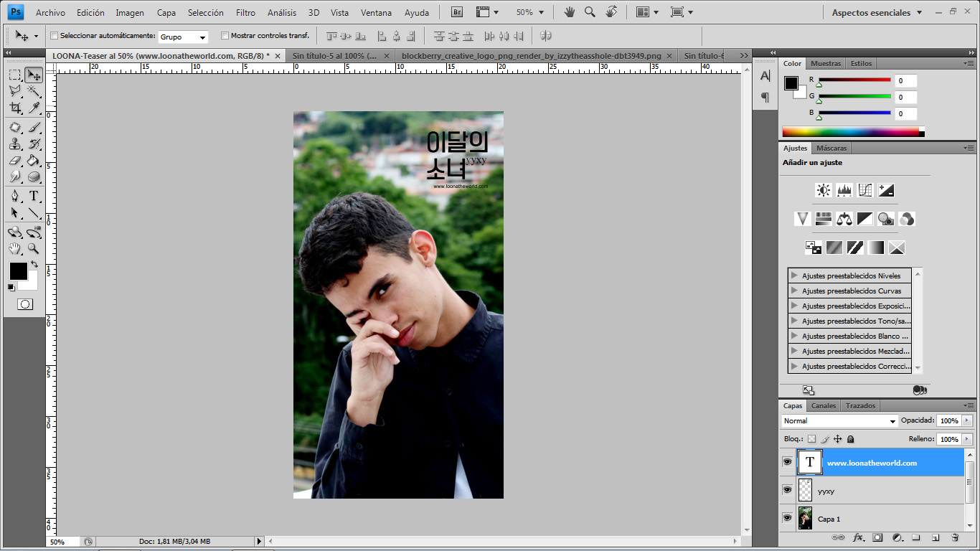Switch to the Canales tab
The height and width of the screenshot is (551, 980).
click(x=824, y=406)
